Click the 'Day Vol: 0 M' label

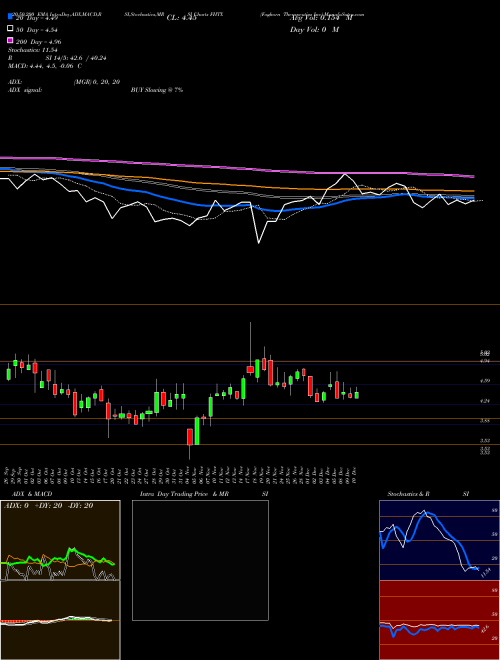coord(314,30)
